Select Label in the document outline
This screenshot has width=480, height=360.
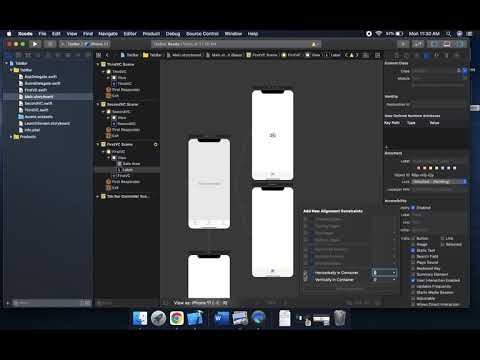point(127,170)
